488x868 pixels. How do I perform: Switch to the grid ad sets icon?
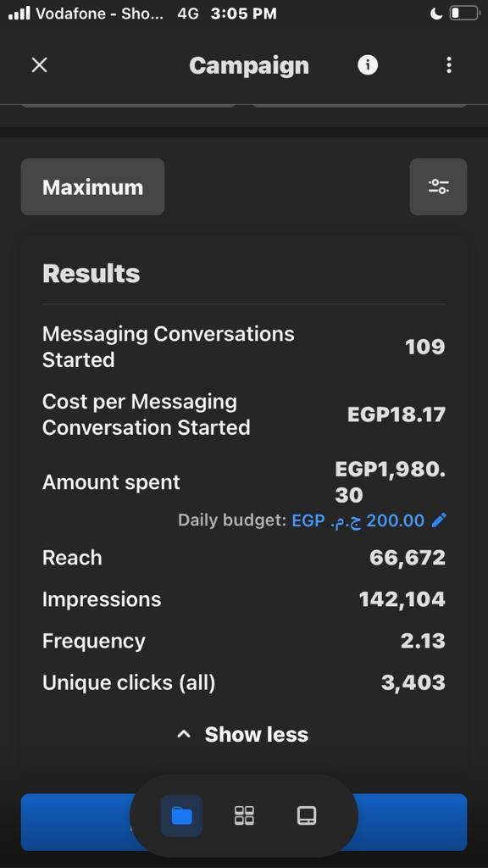coord(244,815)
